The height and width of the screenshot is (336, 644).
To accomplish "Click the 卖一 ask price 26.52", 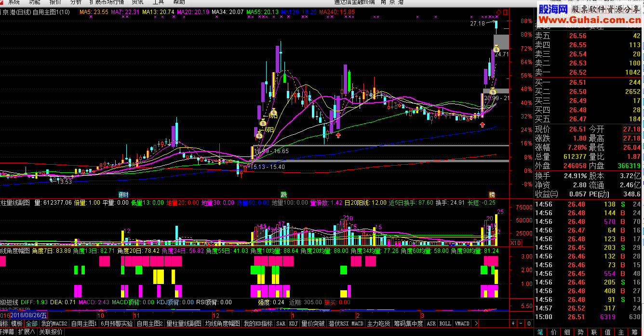I will pos(577,73).
